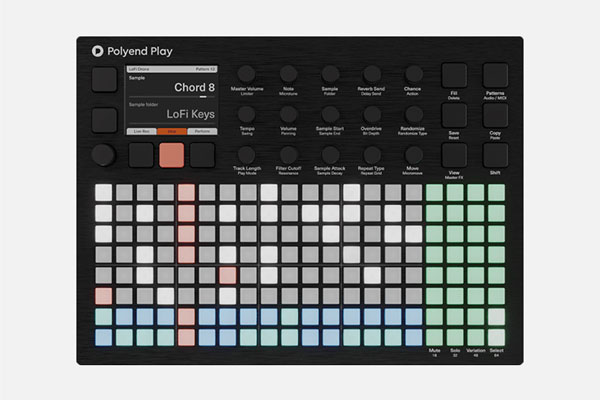
Task: Tap the bottom green pad above Mute
Action: pos(434,337)
